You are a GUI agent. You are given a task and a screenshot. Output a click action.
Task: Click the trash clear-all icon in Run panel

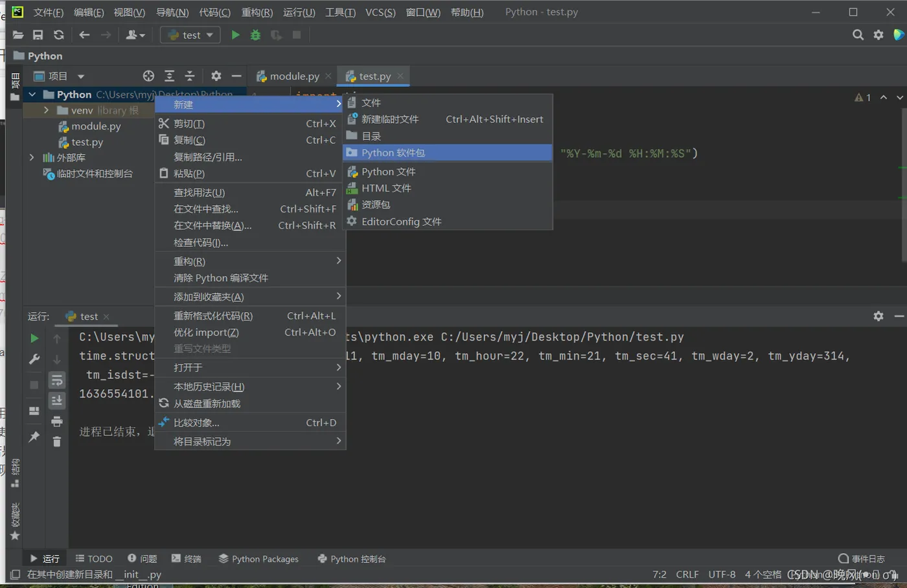point(57,442)
